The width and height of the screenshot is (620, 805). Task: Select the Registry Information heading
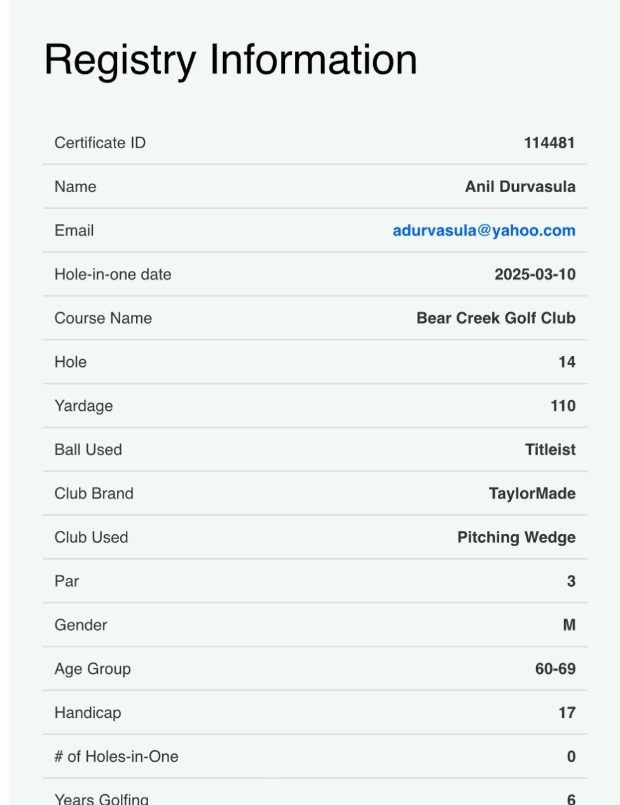pyautogui.click(x=230, y=61)
